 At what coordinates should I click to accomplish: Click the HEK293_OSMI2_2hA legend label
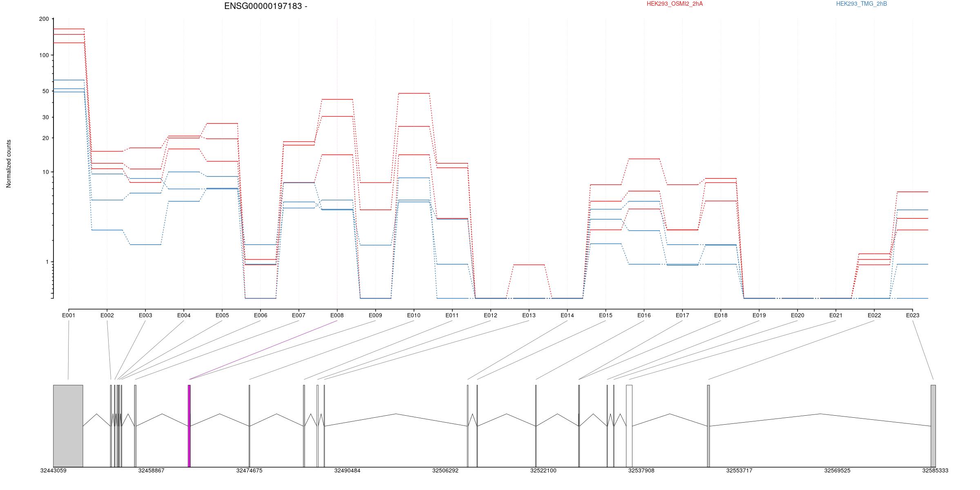[675, 4]
